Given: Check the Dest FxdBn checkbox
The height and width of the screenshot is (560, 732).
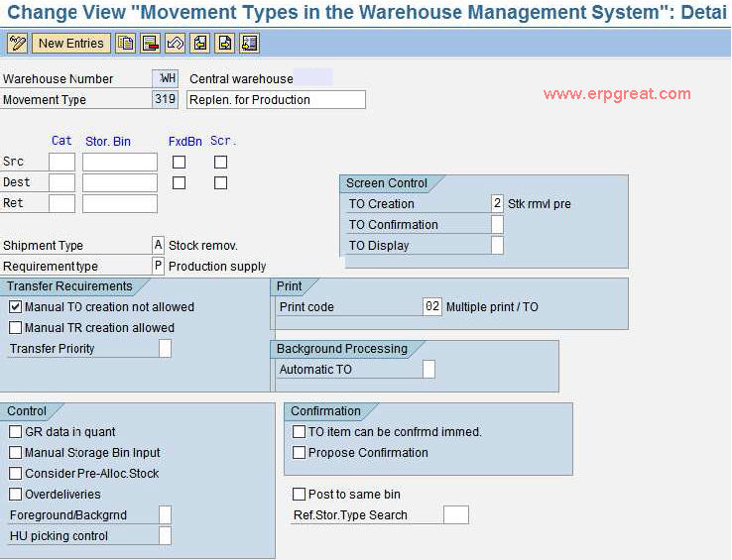Looking at the screenshot, I should [179, 182].
